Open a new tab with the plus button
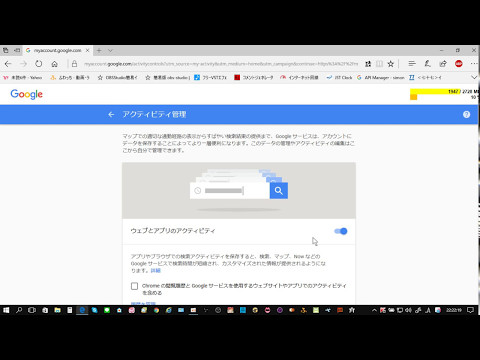 tap(99, 50)
